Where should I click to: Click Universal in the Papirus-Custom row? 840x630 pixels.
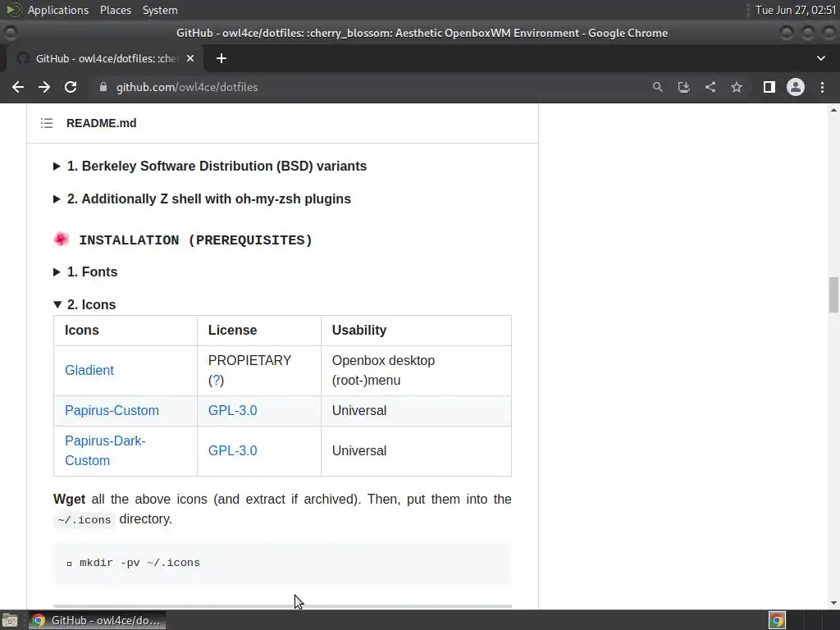pos(359,410)
